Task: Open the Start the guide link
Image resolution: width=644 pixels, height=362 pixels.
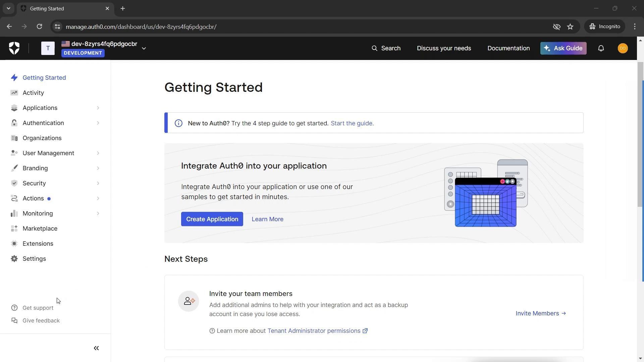Action: 352,123
